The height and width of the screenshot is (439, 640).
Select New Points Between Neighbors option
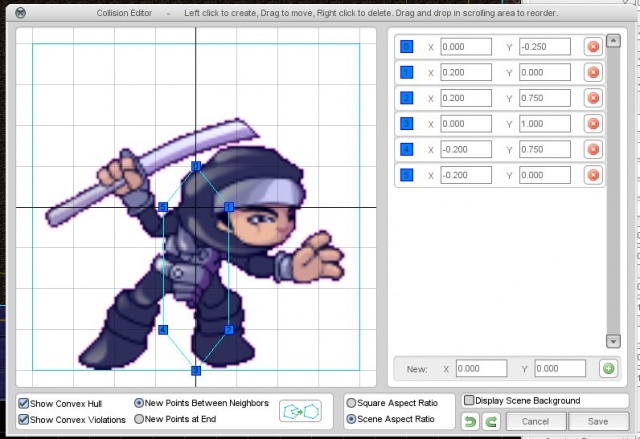[139, 403]
